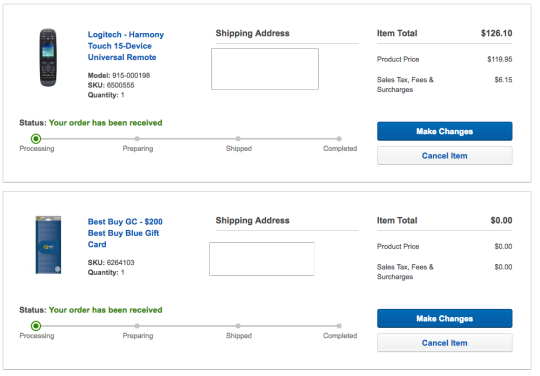
Task: Click the Shipped step dot for the gift card order
Action: pos(238,326)
